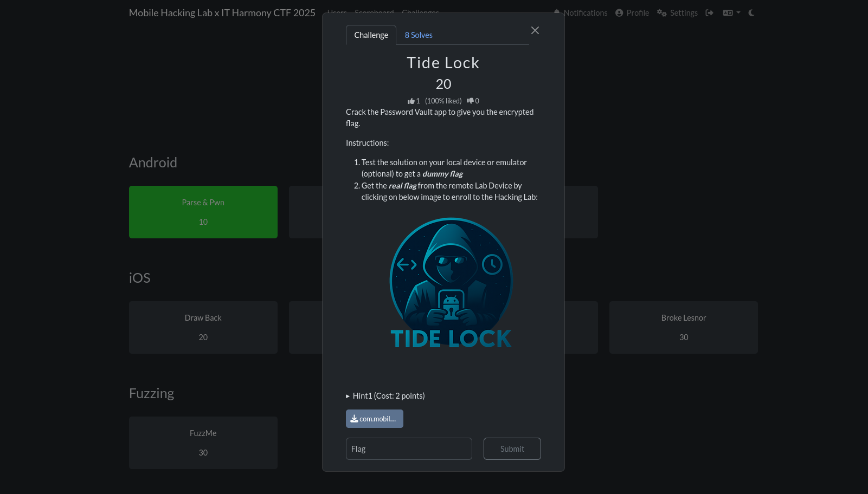
Task: Open the language selector icon
Action: coord(728,12)
